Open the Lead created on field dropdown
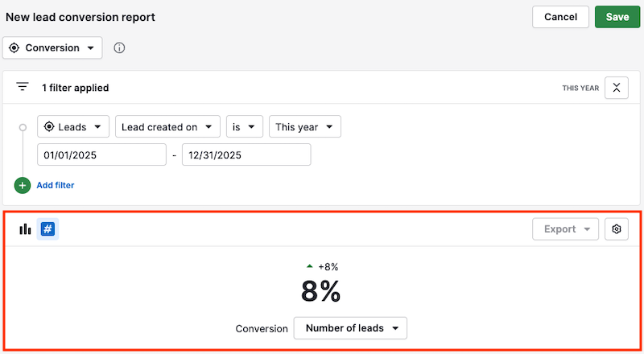Screen dimensions: 644x354 tap(167, 127)
